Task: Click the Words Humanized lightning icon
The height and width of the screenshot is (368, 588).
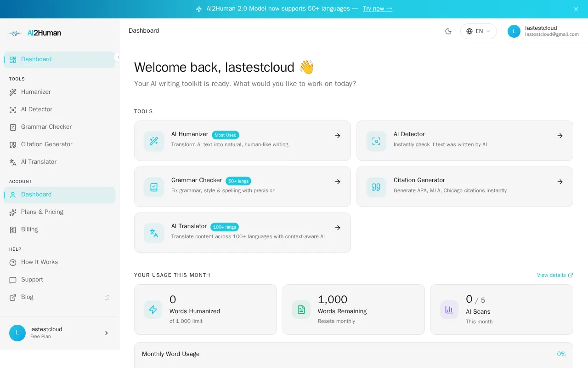Action: (x=153, y=310)
